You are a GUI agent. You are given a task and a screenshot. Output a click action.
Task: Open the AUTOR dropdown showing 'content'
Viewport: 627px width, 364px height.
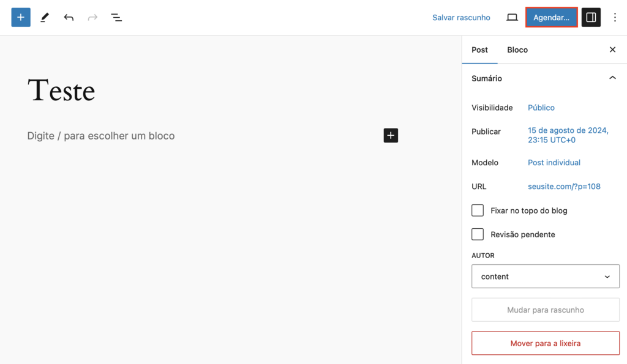[545, 276]
